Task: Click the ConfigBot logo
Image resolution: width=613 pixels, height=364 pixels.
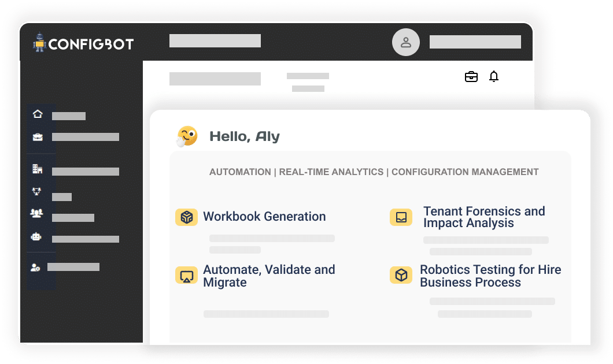Action: coord(84,44)
